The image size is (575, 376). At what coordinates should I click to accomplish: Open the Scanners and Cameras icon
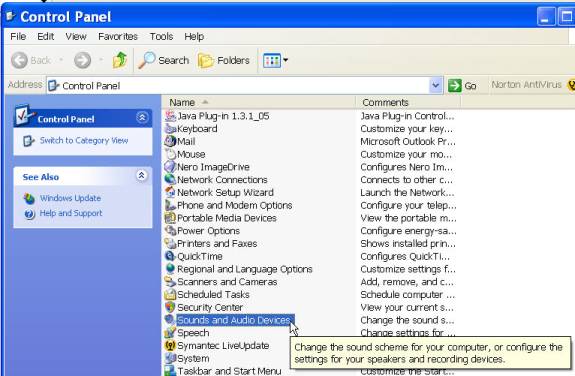tap(170, 282)
